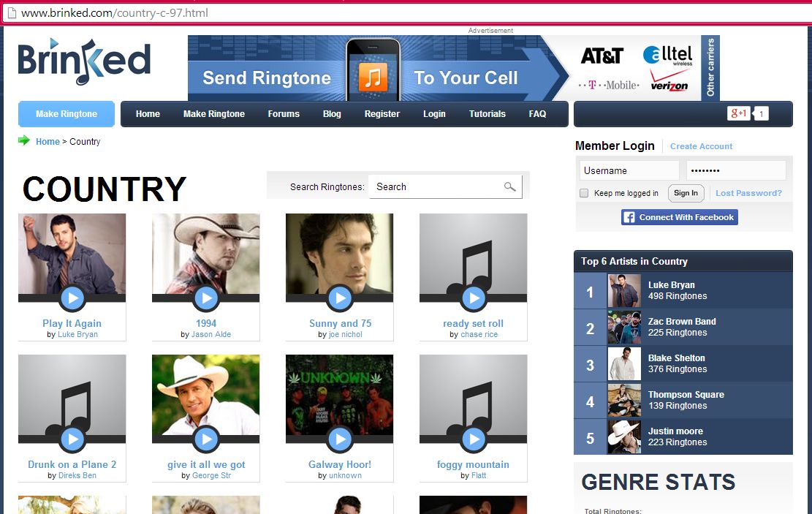Click the T-Mobile carrier logo
This screenshot has height=514, width=812.
(x=609, y=85)
